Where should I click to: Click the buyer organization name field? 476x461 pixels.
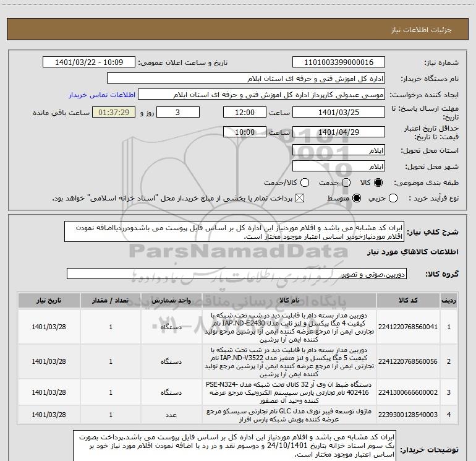[246, 79]
